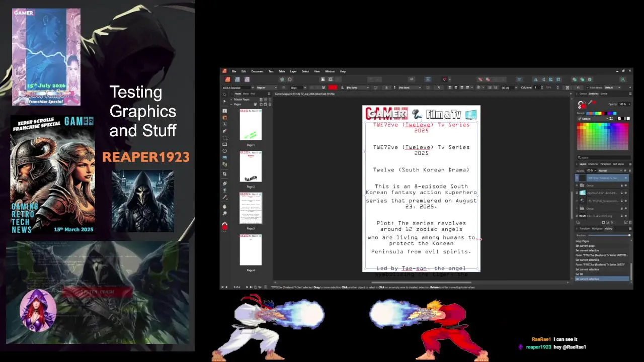Screen dimensions: 644x362
Task: Open character style No Style dropdown
Action: (x=358, y=87)
